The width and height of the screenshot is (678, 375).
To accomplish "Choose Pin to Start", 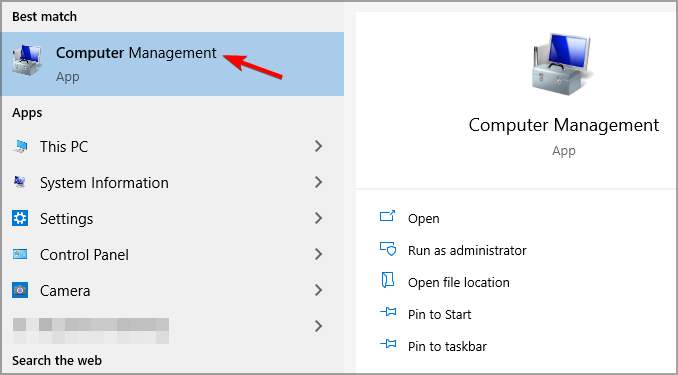I will [439, 314].
